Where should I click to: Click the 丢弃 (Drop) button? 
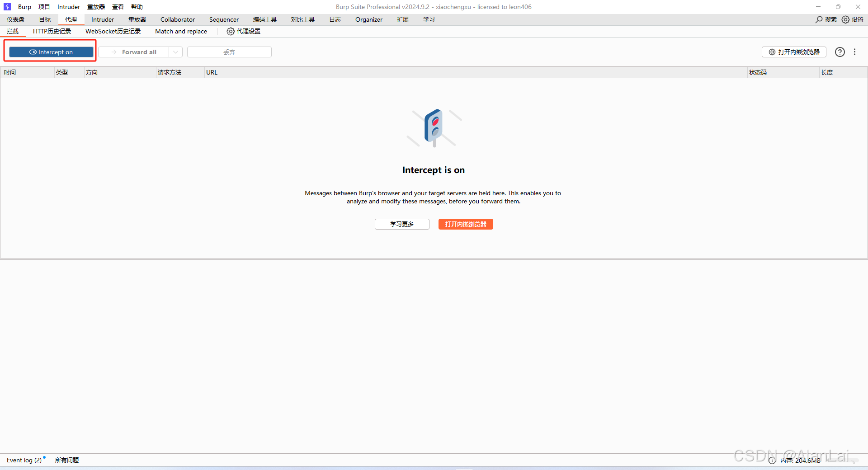tap(229, 52)
